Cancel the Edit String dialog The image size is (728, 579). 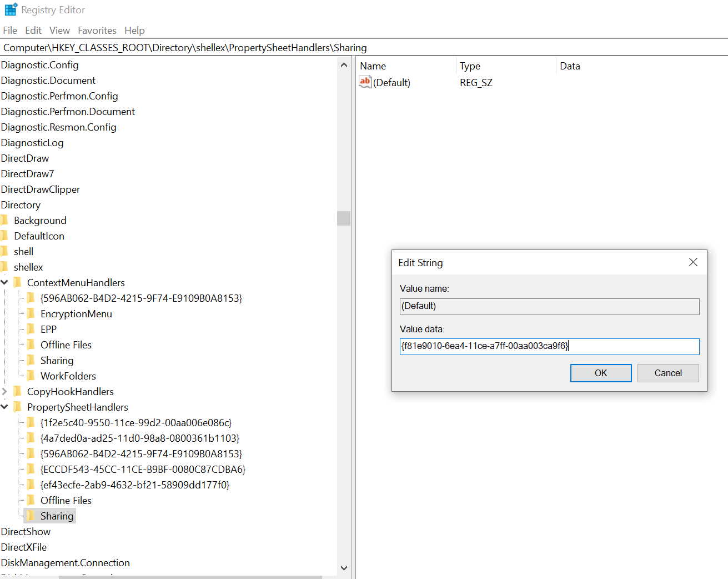668,373
